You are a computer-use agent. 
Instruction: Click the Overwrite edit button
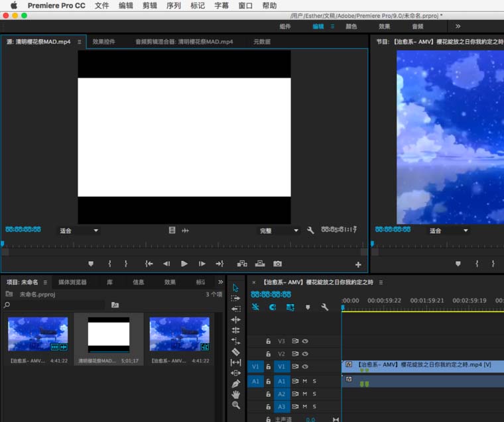coord(260,264)
